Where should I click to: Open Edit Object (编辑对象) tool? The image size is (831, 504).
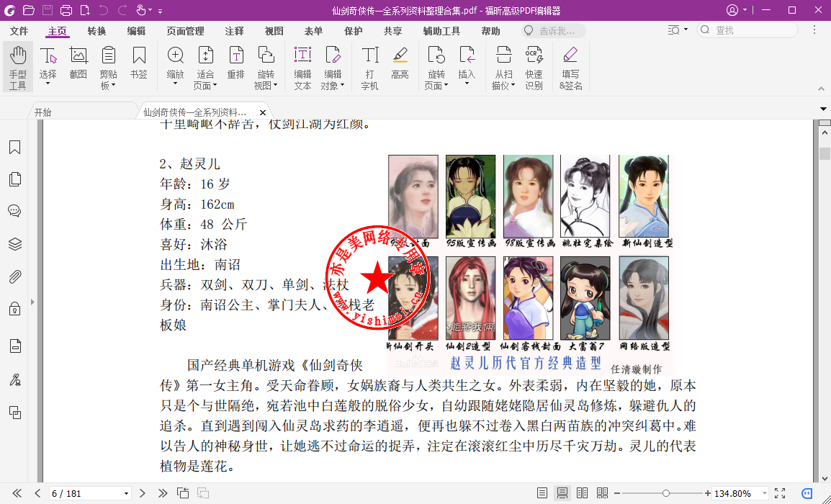point(333,67)
